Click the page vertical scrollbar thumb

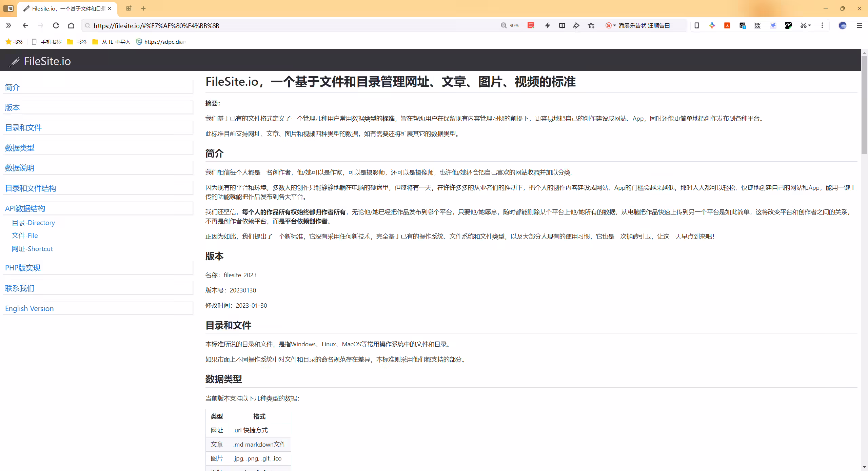pyautogui.click(x=865, y=105)
